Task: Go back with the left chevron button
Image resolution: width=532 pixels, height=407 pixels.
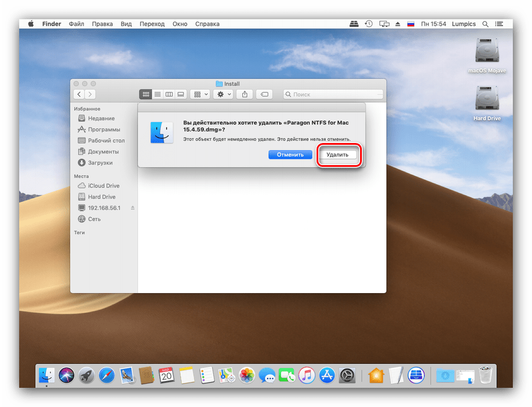Action: (79, 94)
